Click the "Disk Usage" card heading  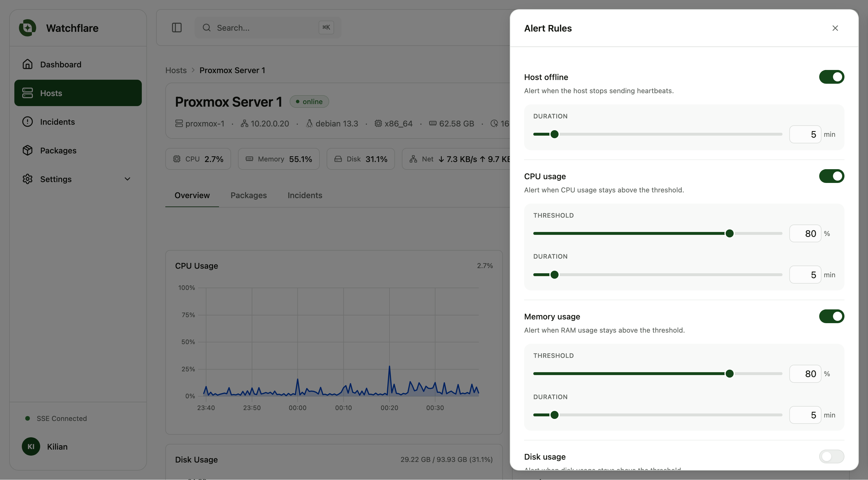click(x=196, y=459)
